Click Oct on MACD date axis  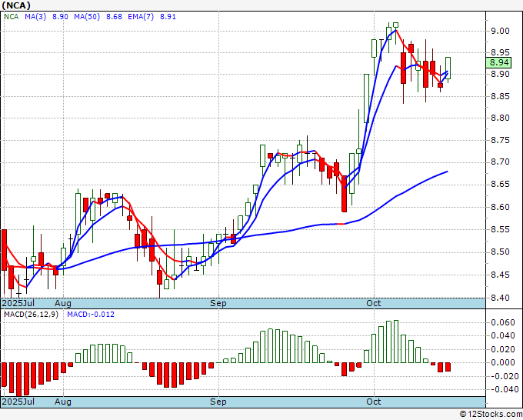374,402
